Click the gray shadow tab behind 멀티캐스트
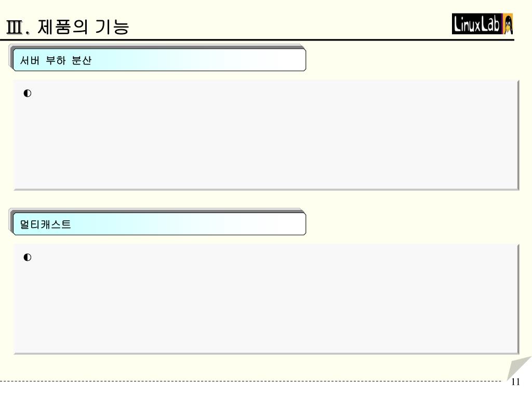Viewport: 532px width, 399px height. click(x=156, y=210)
